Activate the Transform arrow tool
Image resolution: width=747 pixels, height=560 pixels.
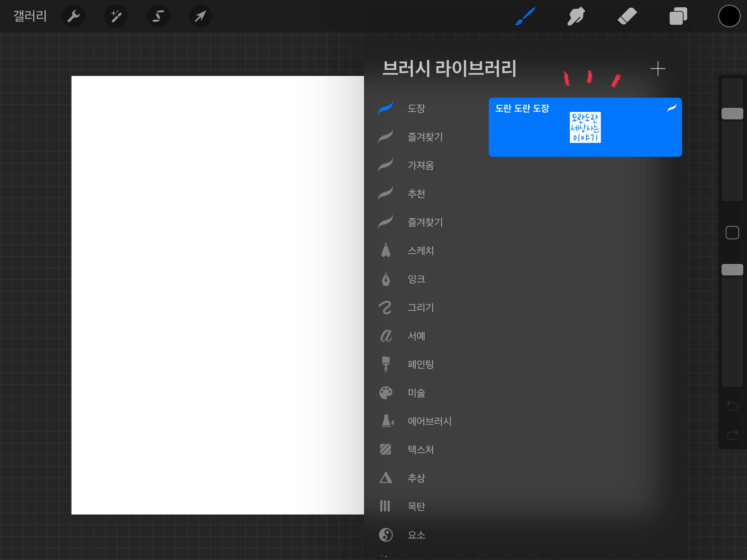pyautogui.click(x=200, y=16)
